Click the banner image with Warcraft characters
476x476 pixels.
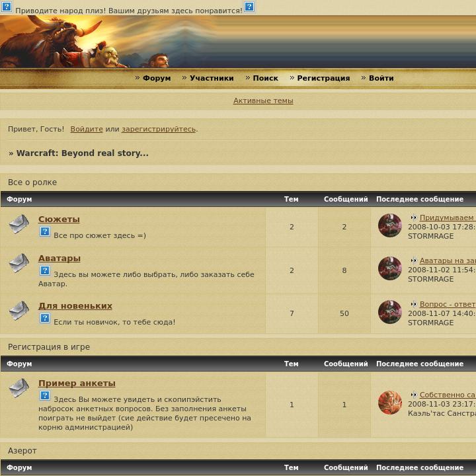coord(238,42)
